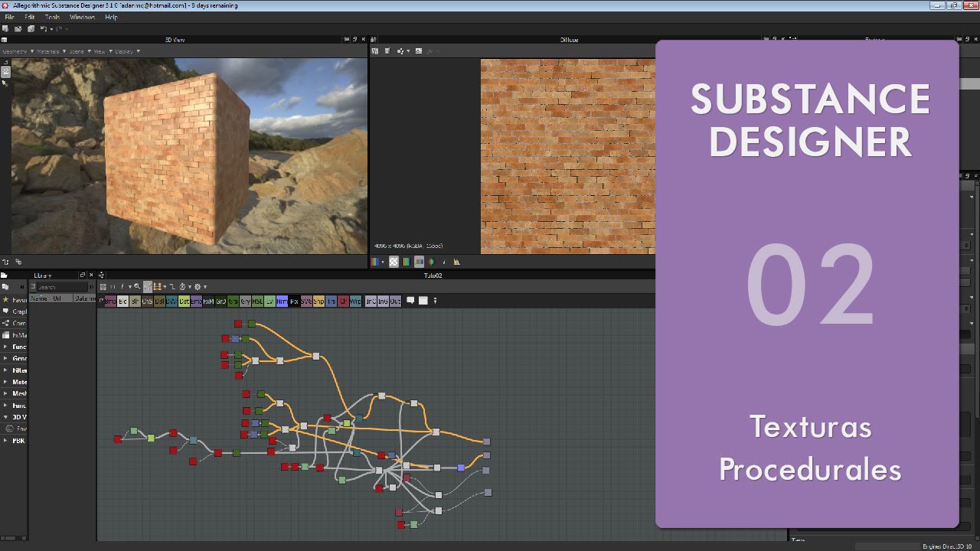Toggle transparency checkerboard in 2D view
The width and height of the screenshot is (980, 551).
point(394,262)
